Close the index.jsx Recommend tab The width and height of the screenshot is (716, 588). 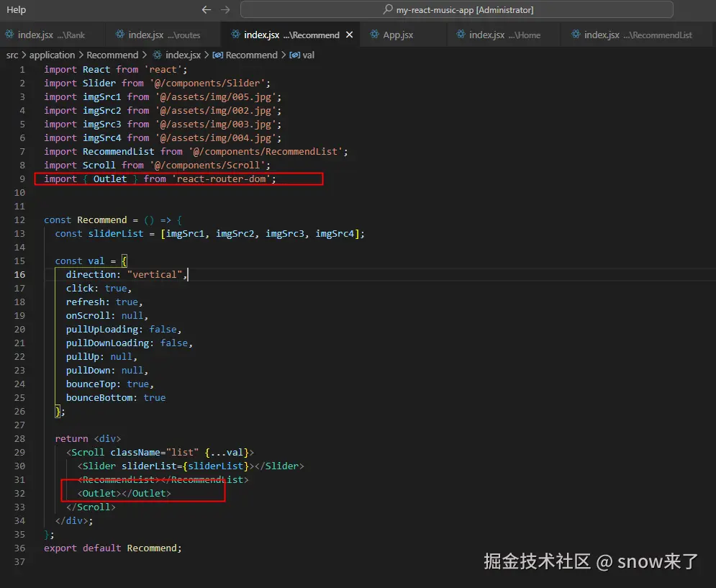coord(349,35)
